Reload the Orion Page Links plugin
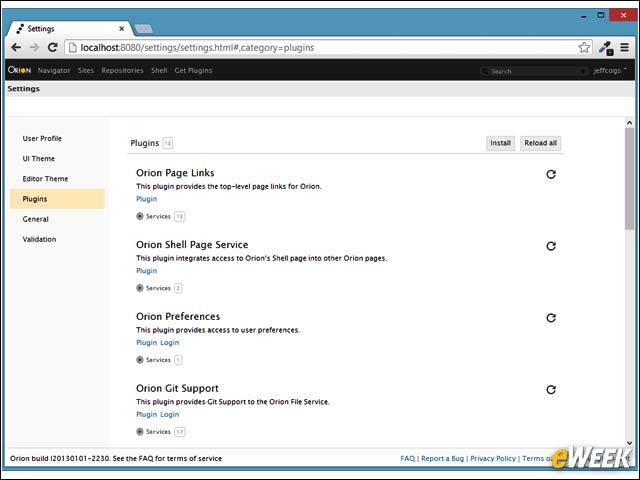Viewport: 640px width, 480px height. pos(551,174)
